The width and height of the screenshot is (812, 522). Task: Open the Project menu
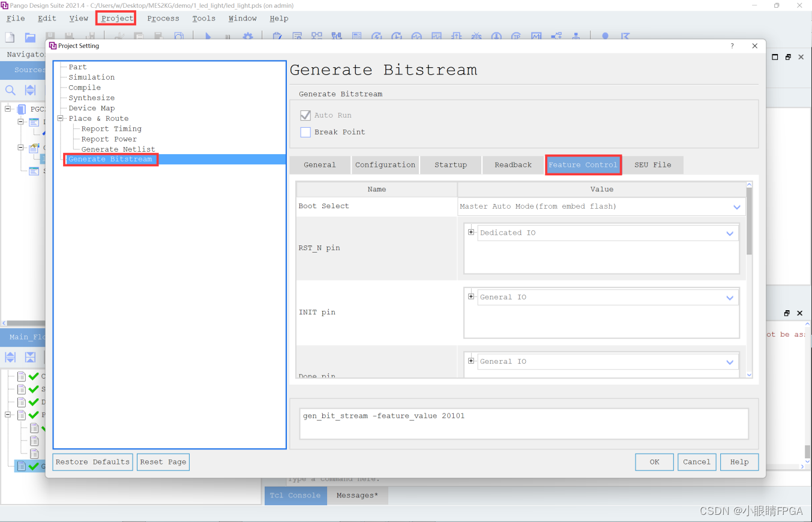(x=117, y=19)
